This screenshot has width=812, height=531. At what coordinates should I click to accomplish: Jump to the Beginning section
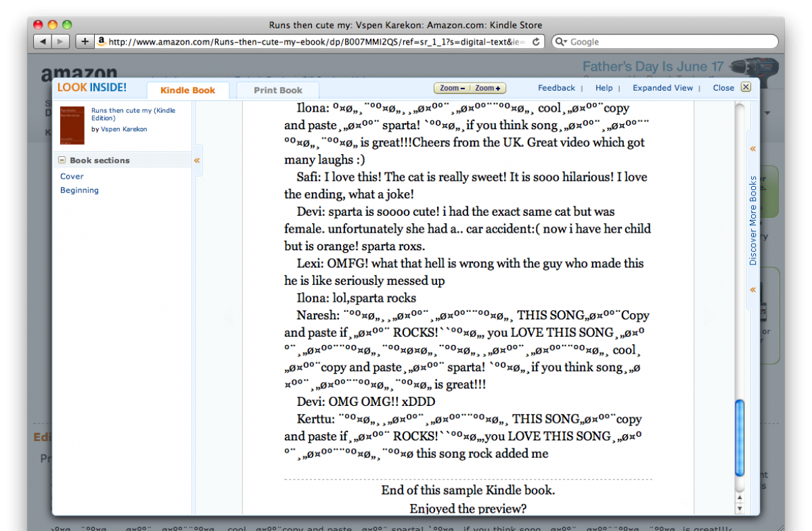click(79, 190)
